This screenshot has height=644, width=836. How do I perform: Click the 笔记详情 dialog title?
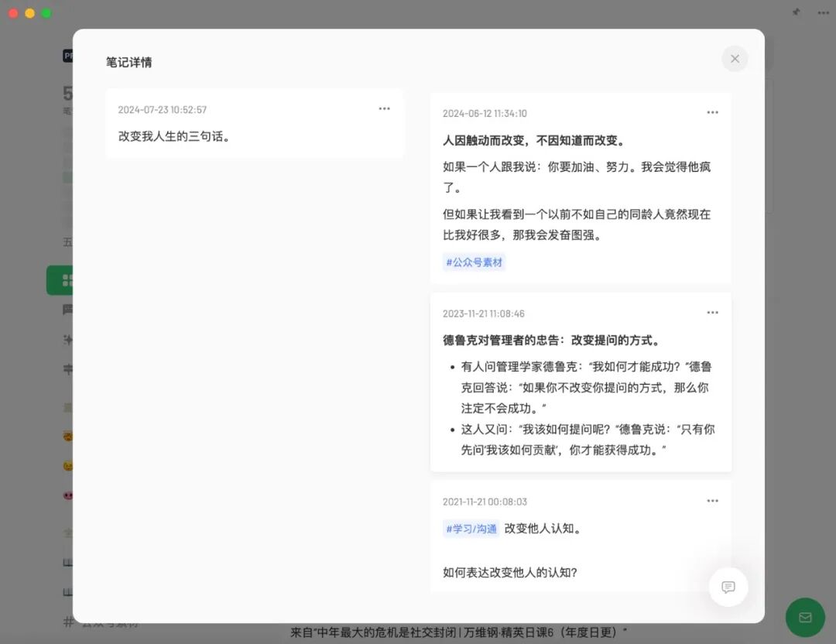click(x=128, y=63)
